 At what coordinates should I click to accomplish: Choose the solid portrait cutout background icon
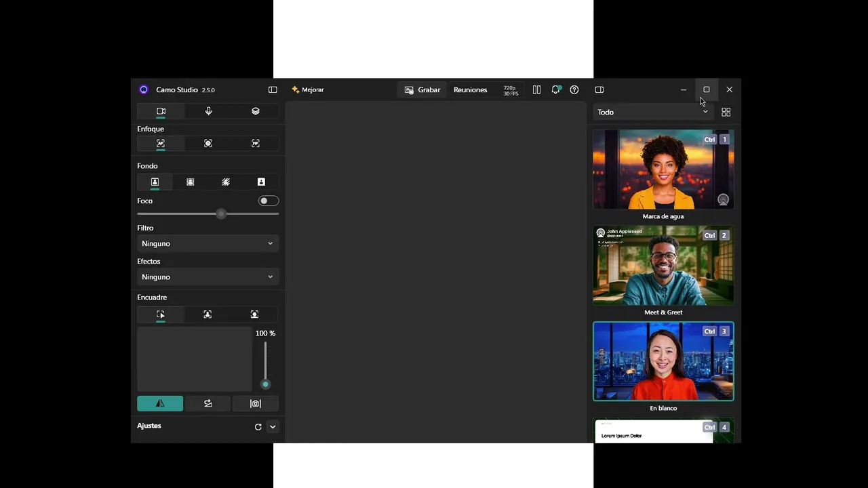pos(261,182)
